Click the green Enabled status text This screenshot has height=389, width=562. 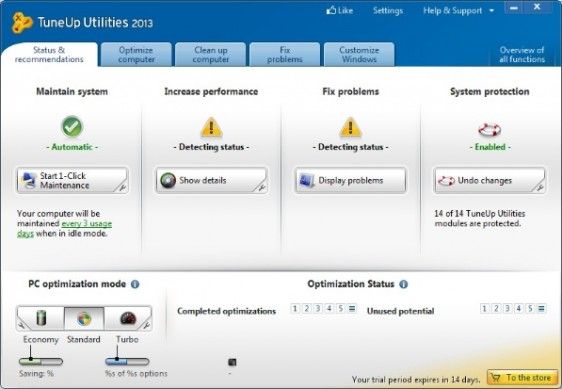click(x=490, y=147)
